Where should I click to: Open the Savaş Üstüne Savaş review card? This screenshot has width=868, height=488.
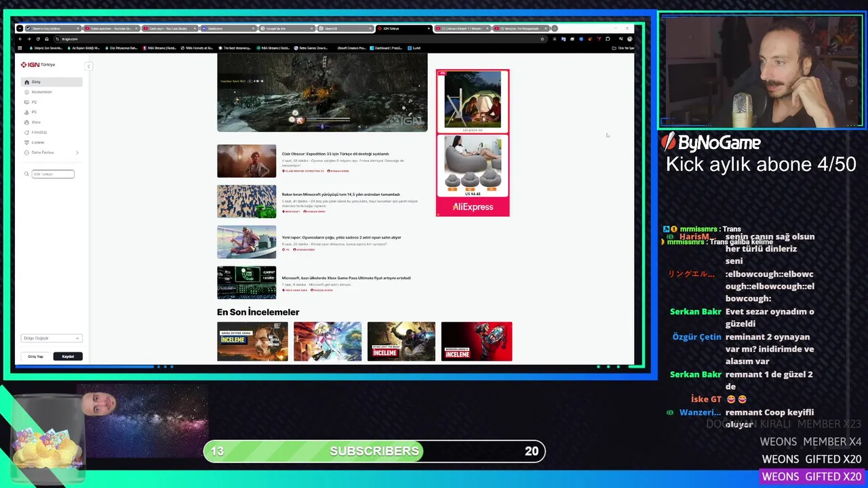coord(252,342)
